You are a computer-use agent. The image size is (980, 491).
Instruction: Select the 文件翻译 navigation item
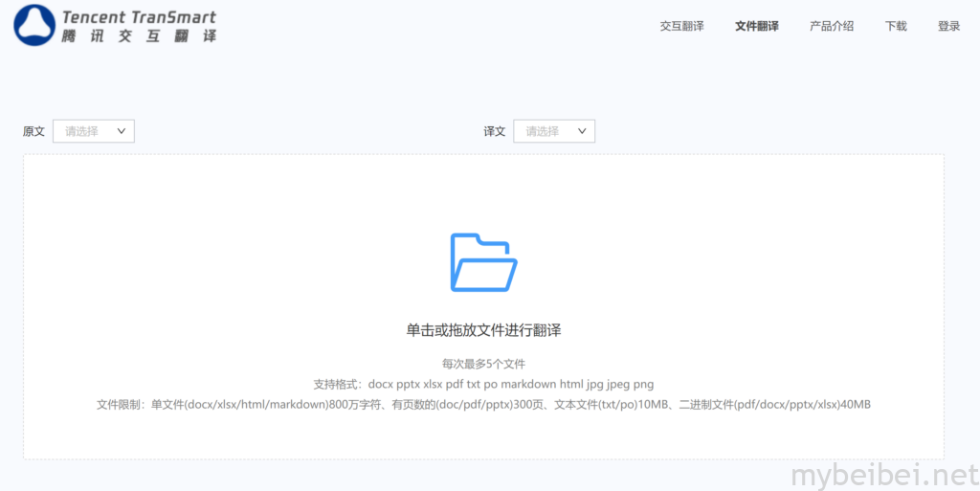pos(756,26)
